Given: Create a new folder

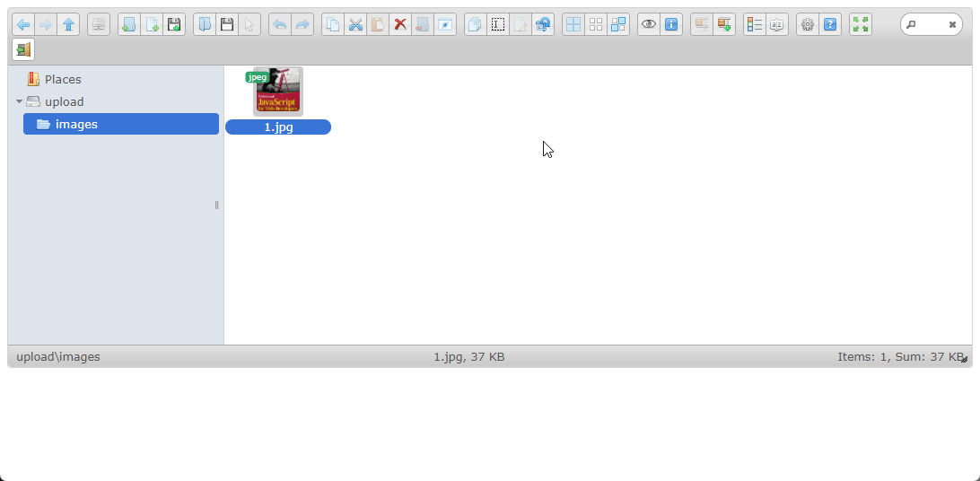Looking at the screenshot, I should [129, 24].
